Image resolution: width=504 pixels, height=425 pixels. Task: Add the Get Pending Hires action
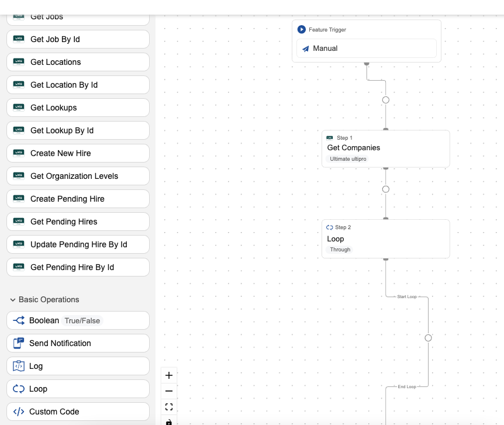click(x=78, y=222)
